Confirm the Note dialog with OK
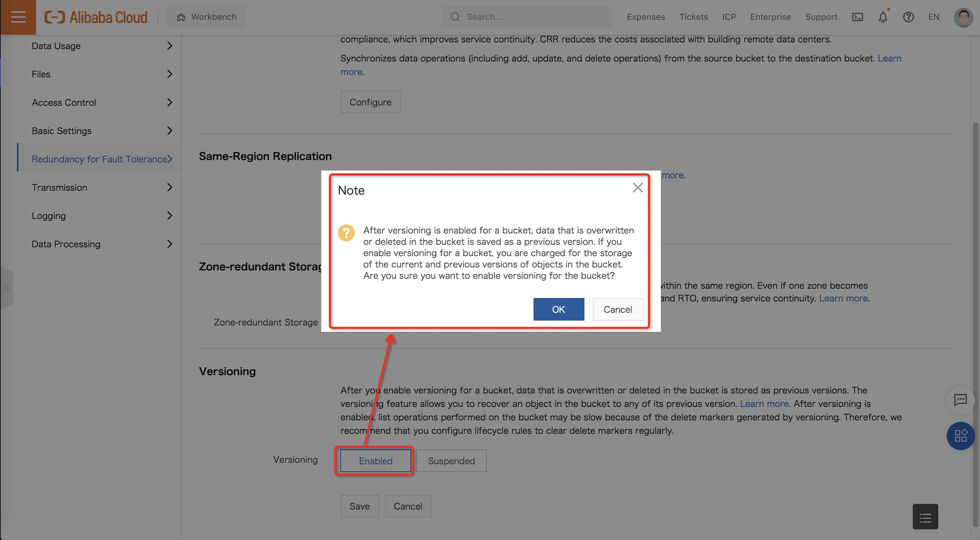This screenshot has height=540, width=980. pos(558,309)
